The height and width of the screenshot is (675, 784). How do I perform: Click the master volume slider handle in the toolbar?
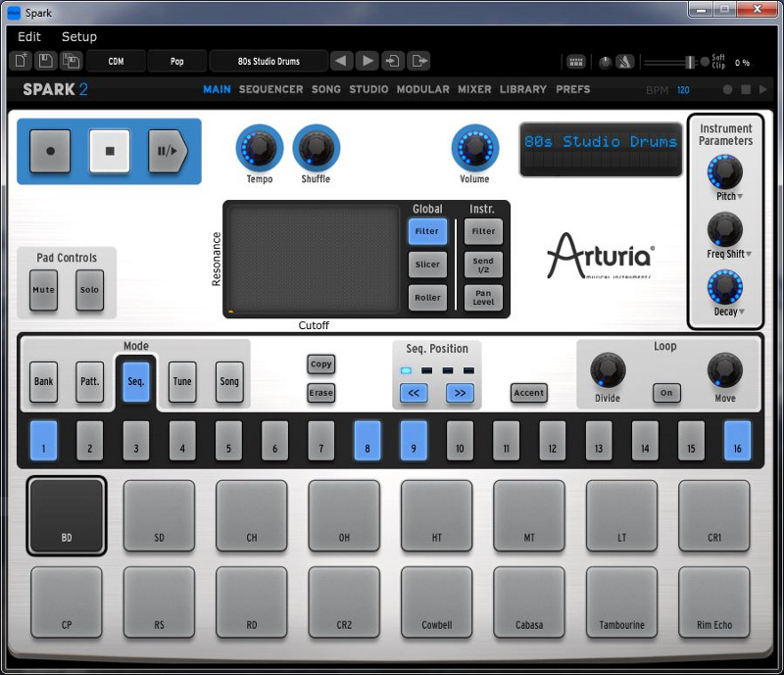tap(690, 62)
